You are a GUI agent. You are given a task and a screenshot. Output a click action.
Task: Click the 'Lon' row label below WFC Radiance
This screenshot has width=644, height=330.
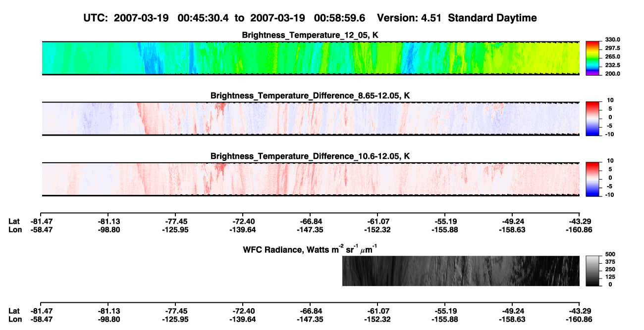pos(14,319)
